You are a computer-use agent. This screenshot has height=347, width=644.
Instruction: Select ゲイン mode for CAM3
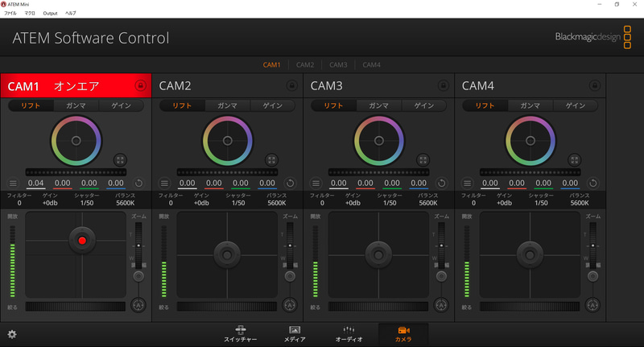click(424, 105)
